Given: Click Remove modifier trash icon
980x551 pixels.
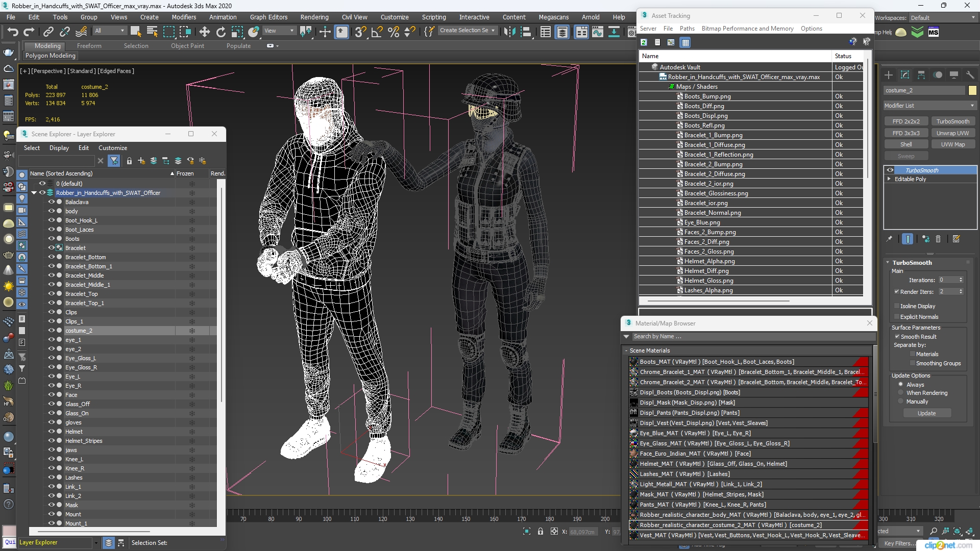Looking at the screenshot, I should point(938,239).
